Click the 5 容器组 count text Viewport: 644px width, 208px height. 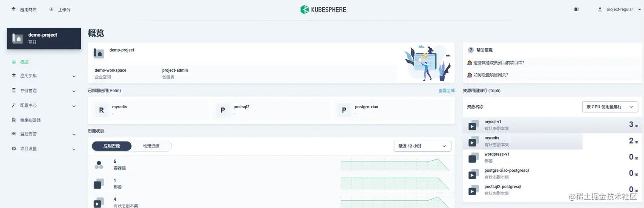[120, 165]
